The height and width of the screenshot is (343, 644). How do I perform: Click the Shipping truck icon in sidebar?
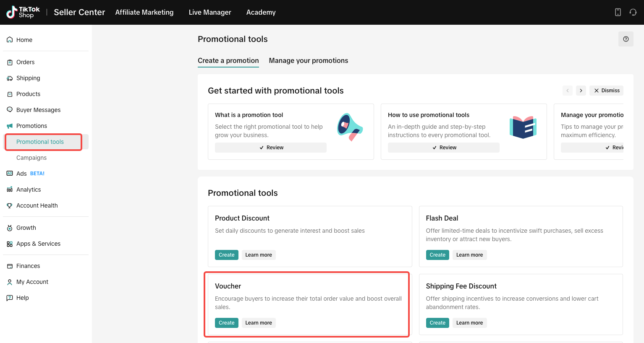point(10,78)
